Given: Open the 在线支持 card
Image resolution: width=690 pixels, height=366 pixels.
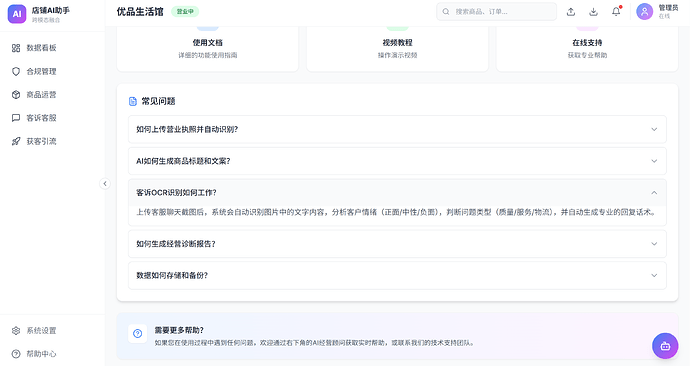Looking at the screenshot, I should coord(587,48).
